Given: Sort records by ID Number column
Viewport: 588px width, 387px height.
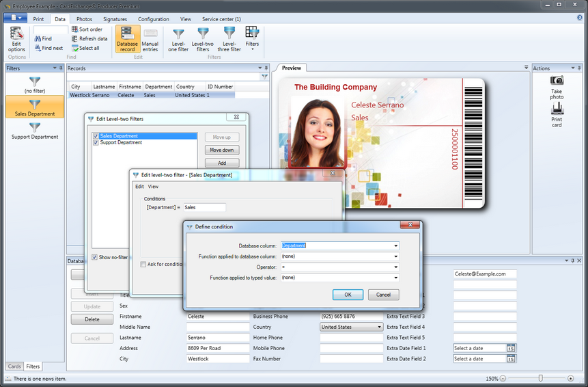Looking at the screenshot, I should [x=221, y=87].
